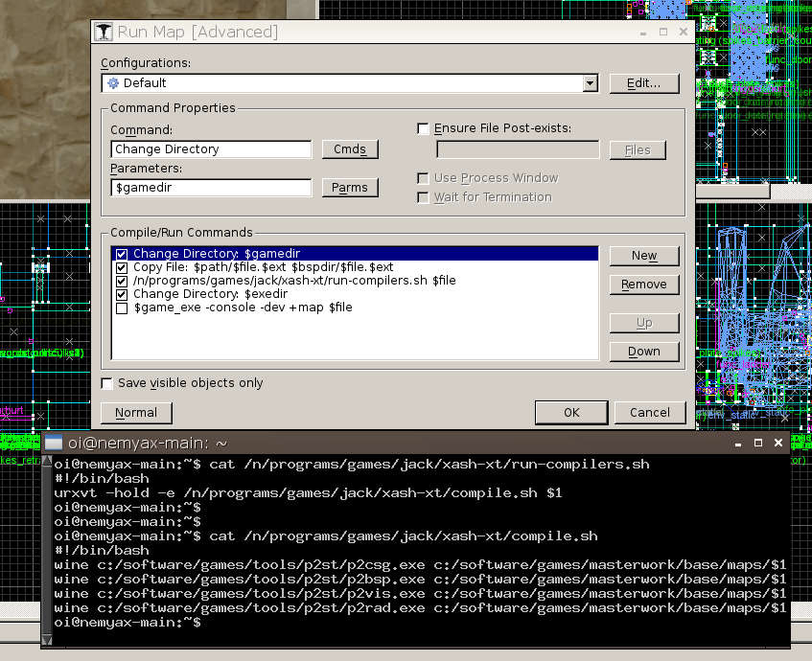Open the Configurations dropdown arrow
This screenshot has height=661, width=812.
[x=591, y=83]
